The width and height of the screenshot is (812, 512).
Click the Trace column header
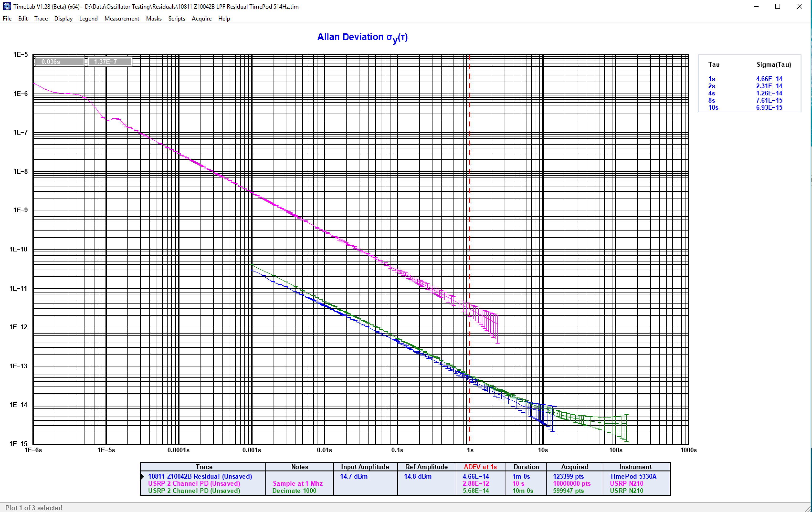[204, 467]
